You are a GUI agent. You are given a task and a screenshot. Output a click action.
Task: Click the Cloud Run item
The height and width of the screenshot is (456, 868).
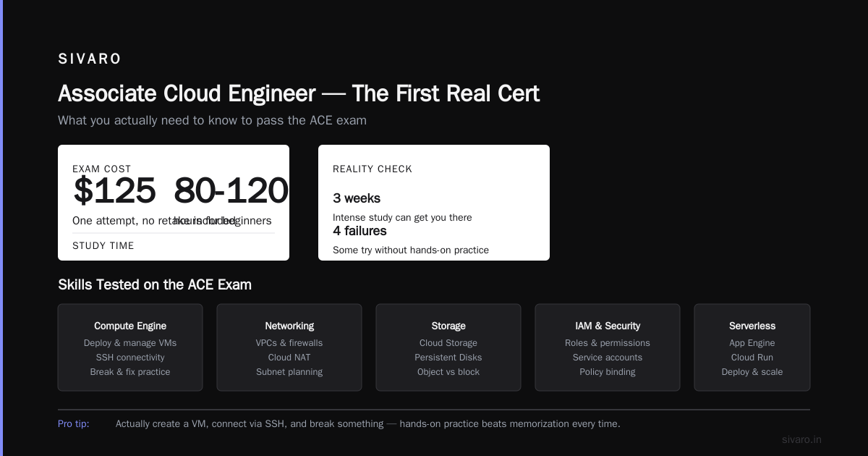click(752, 358)
